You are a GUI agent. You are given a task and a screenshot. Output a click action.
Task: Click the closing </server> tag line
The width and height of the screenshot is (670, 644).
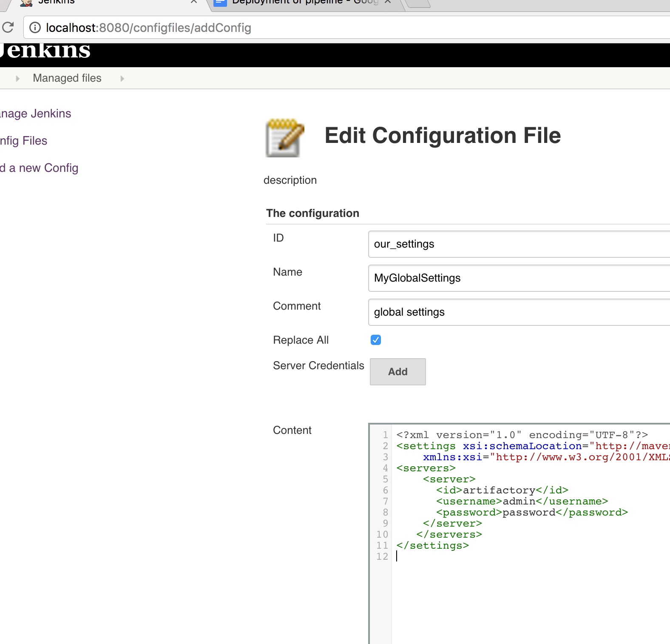click(452, 523)
